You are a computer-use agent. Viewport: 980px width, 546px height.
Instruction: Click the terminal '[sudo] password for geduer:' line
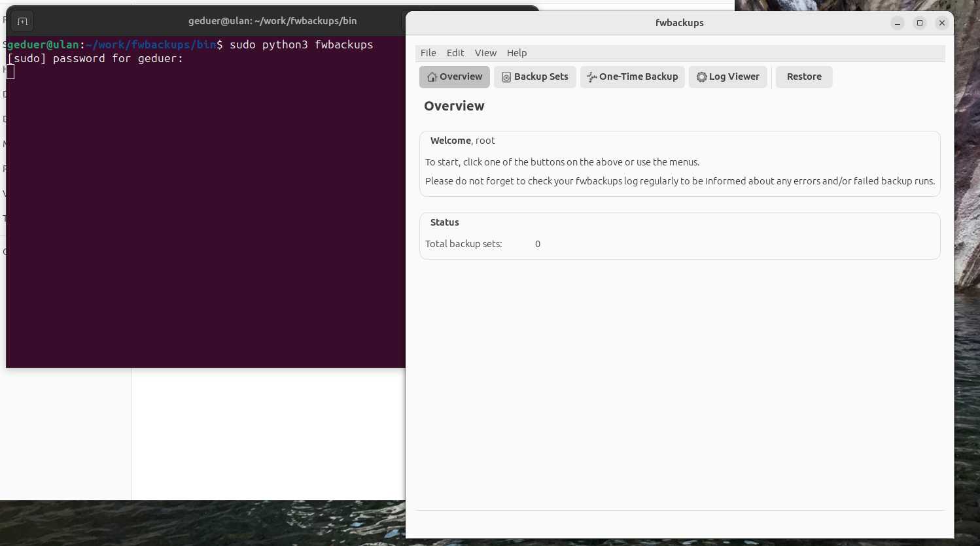96,59
